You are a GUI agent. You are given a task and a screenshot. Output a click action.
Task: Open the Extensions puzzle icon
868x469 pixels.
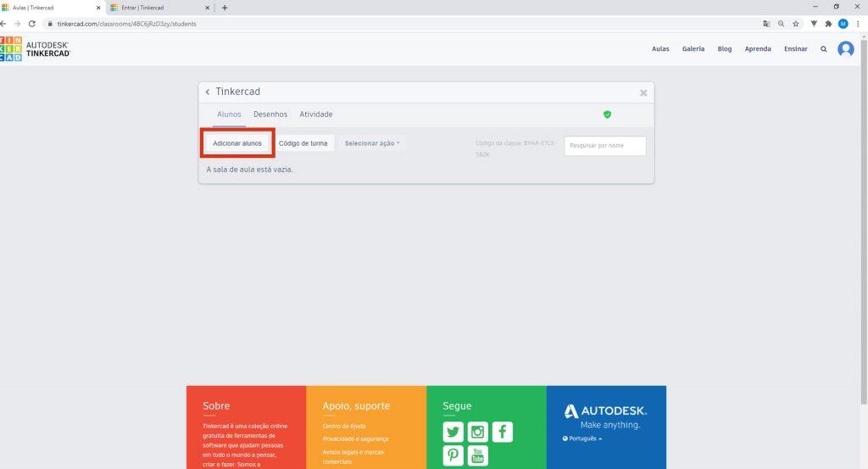(828, 24)
